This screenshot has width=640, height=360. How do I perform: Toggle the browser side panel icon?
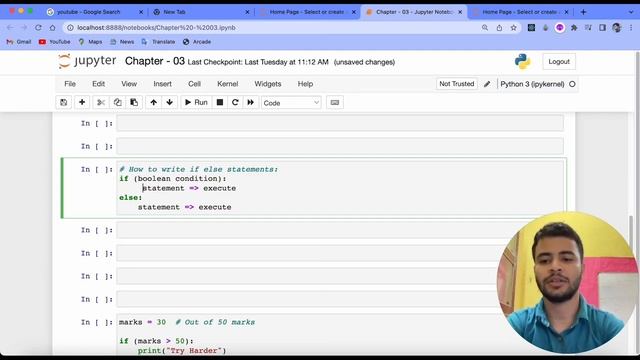602,28
